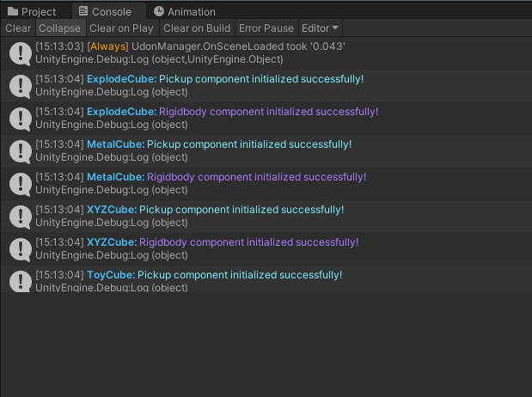The height and width of the screenshot is (397, 532).
Task: Switch to the Animation tab
Action: 186,11
